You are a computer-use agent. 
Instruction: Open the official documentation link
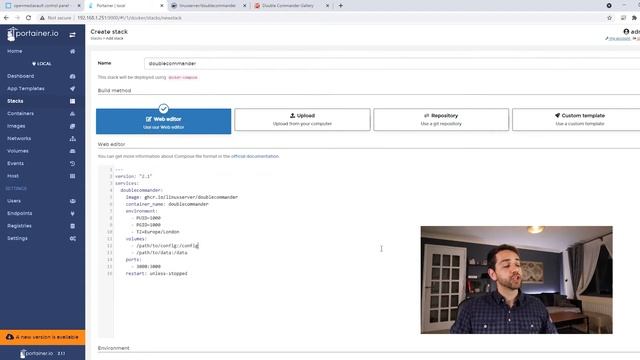tap(255, 156)
